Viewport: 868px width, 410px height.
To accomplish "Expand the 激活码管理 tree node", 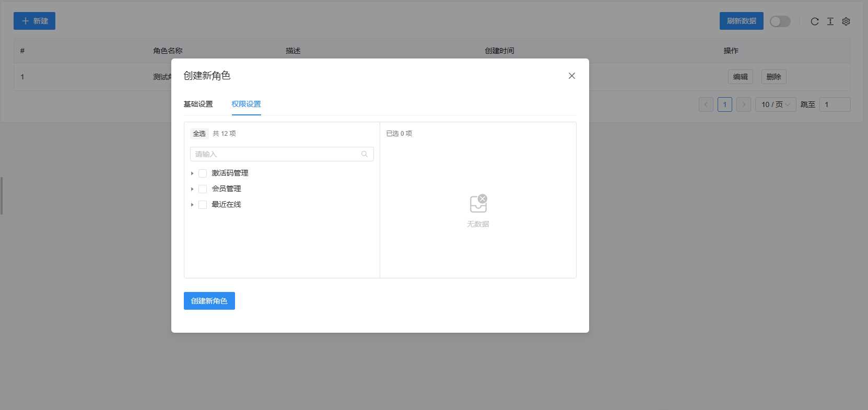I will coord(192,173).
